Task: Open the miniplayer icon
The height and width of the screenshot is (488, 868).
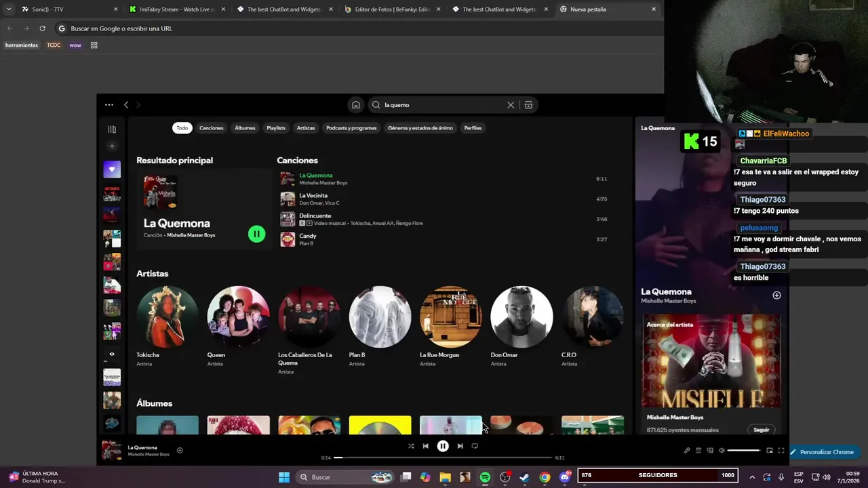Action: click(x=770, y=451)
